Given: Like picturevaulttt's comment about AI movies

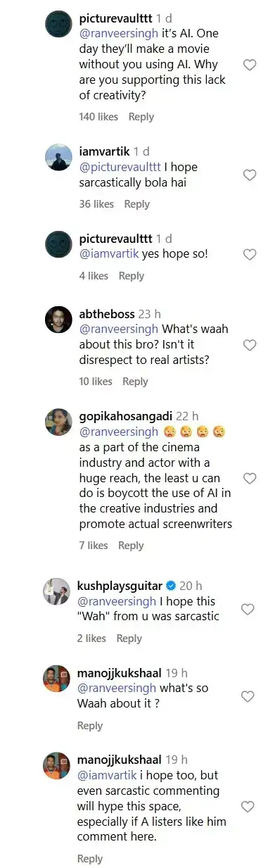Looking at the screenshot, I should tap(249, 65).
